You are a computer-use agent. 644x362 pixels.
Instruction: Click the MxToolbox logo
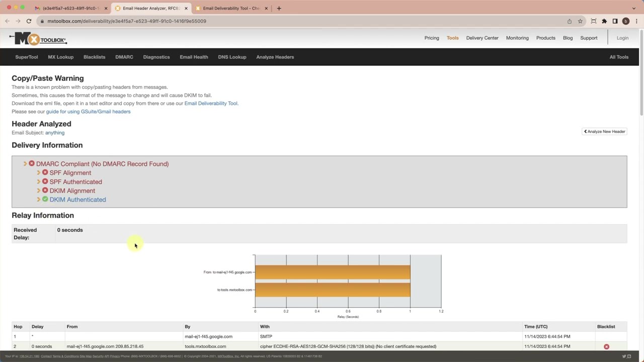(38, 39)
